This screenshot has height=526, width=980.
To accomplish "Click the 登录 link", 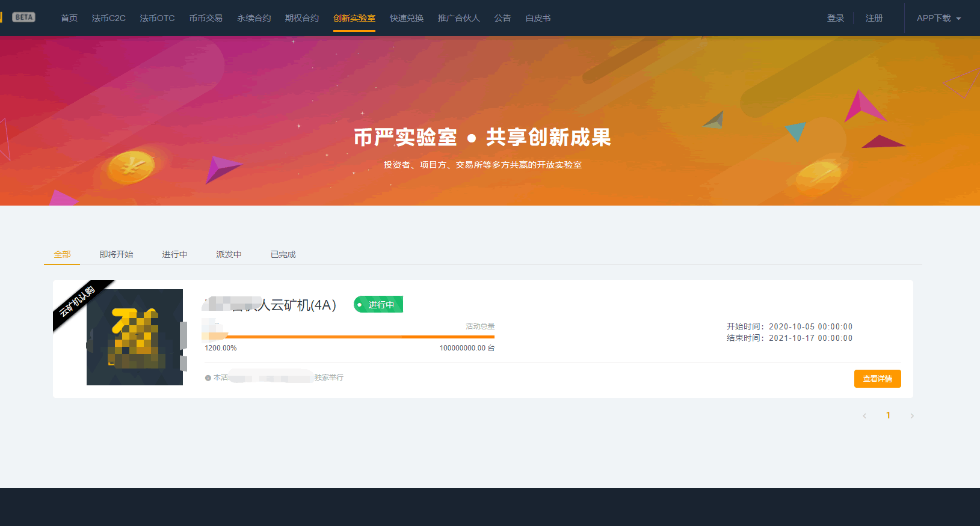I will (835, 18).
